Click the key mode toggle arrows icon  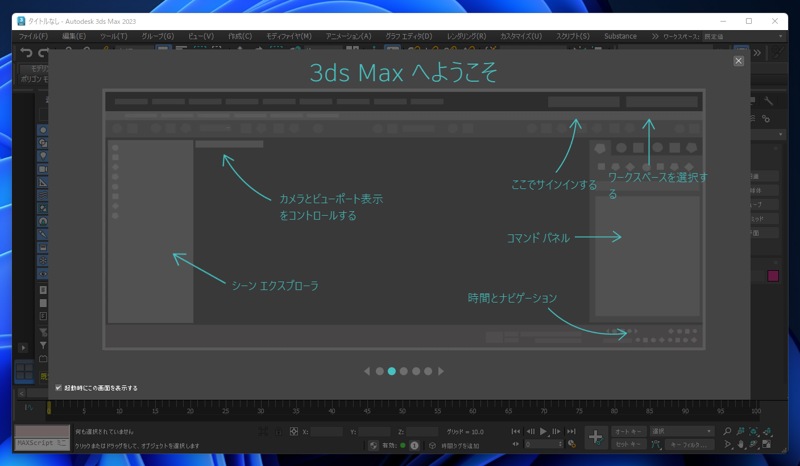[x=515, y=445]
